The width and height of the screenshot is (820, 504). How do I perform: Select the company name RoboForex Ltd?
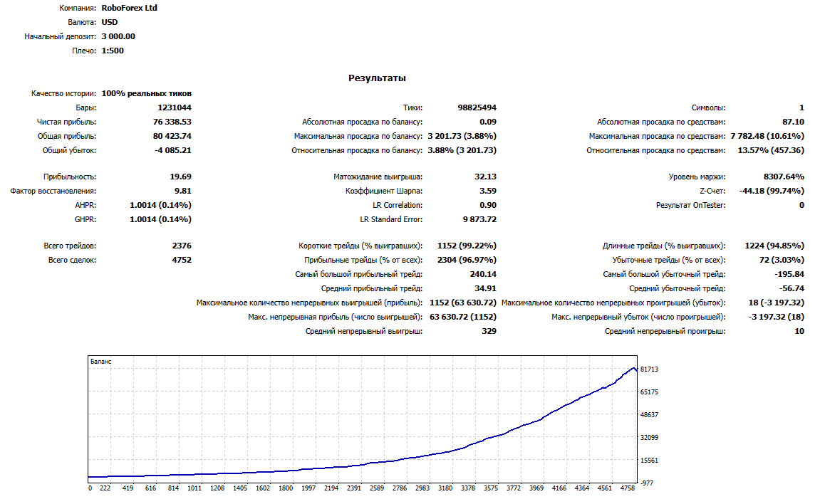[129, 8]
